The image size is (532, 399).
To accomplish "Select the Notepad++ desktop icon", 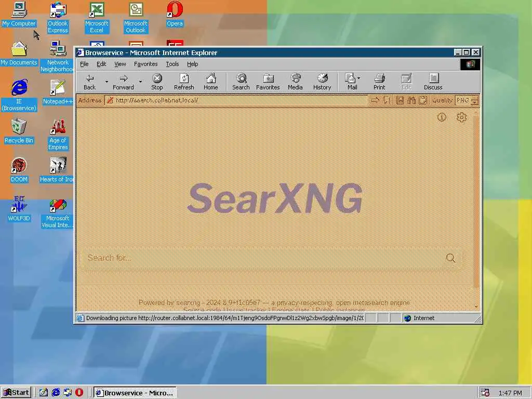I will [x=58, y=92].
